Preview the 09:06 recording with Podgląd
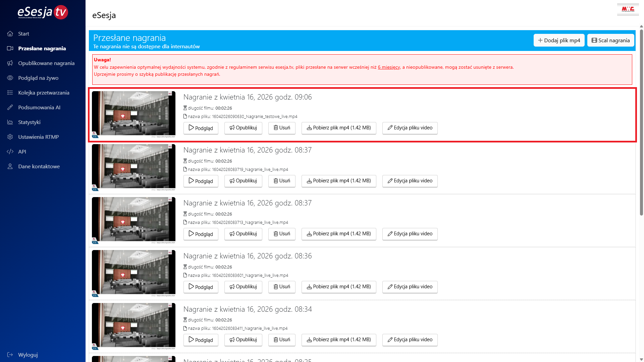Image resolution: width=644 pixels, height=362 pixels. pyautogui.click(x=201, y=128)
